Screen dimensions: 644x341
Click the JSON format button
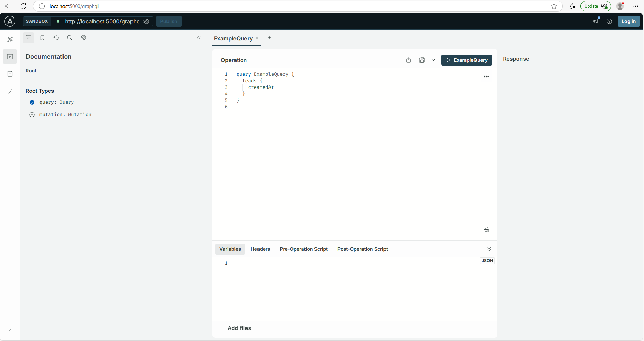click(487, 261)
